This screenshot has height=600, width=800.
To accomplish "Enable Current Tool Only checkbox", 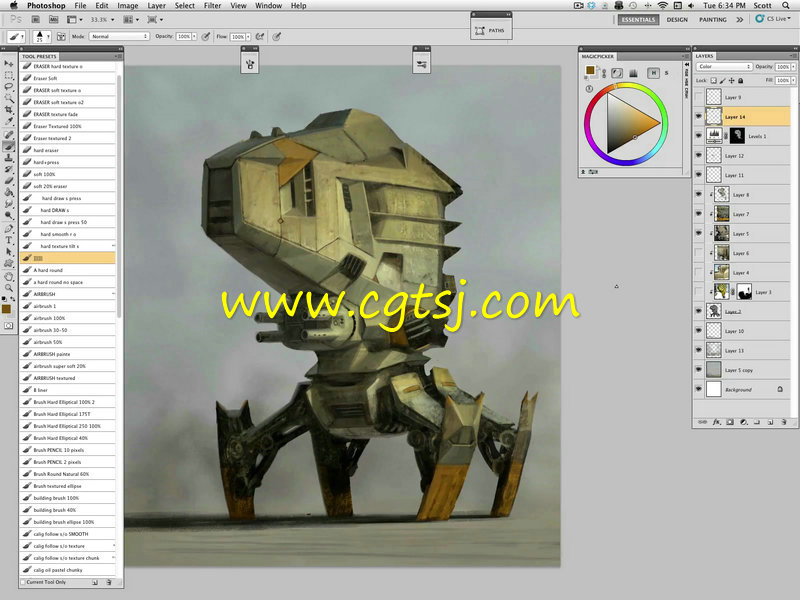I will [23, 582].
